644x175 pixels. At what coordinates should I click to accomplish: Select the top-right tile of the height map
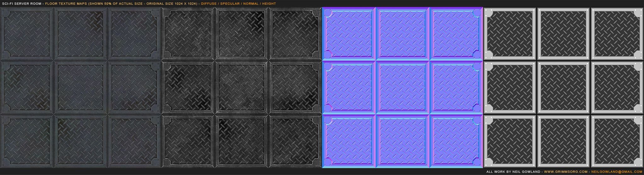click(x=617, y=34)
